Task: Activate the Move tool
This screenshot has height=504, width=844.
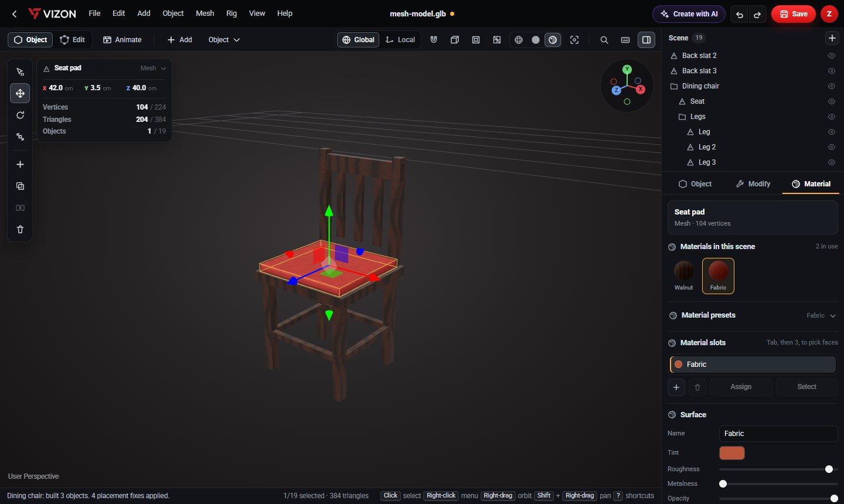Action: [20, 93]
